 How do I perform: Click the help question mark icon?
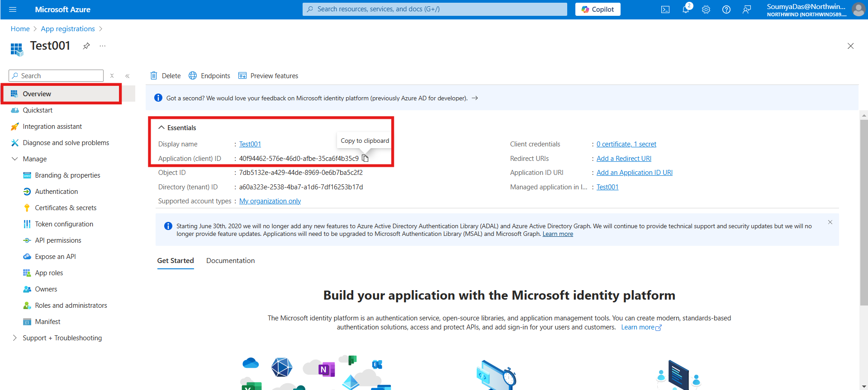pyautogui.click(x=726, y=9)
